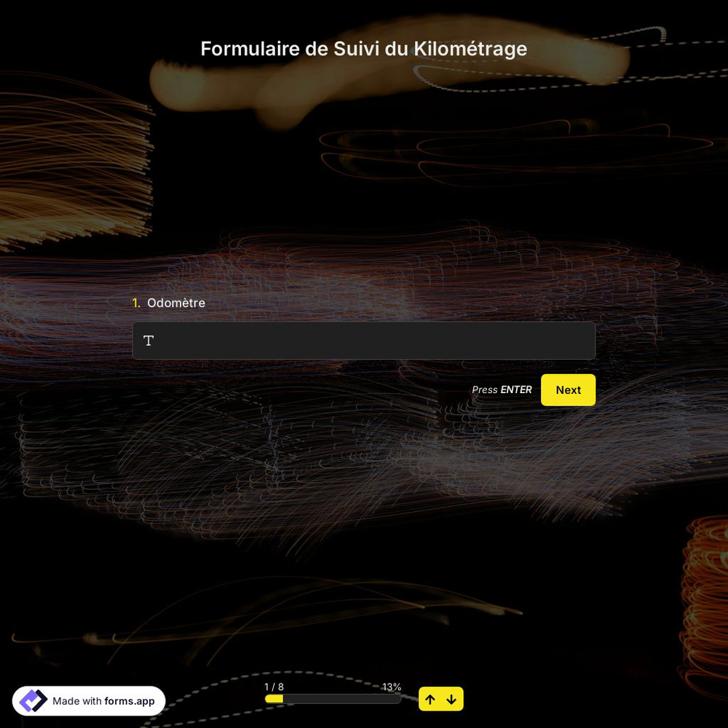Click the up arrow for previous question

click(430, 700)
